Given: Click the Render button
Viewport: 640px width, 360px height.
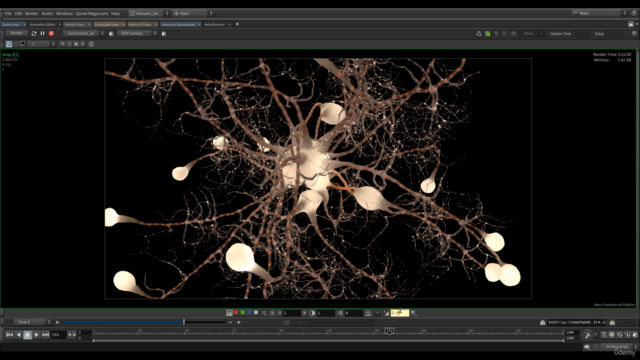Looking at the screenshot, I should click(17, 33).
